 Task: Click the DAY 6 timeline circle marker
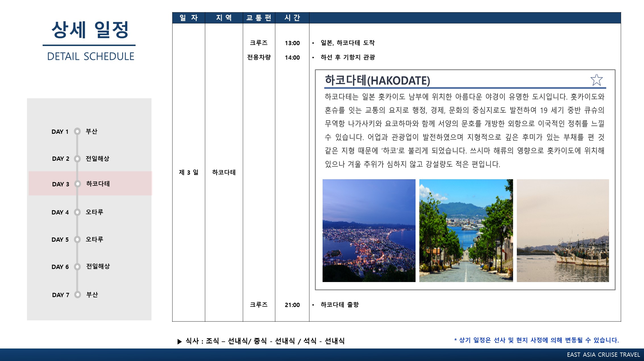pos(77,267)
